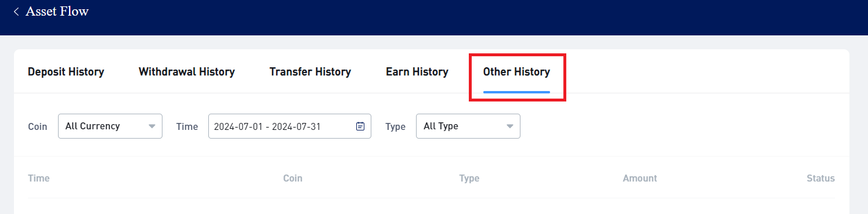
Task: Click the Amount column header
Action: tap(640, 178)
